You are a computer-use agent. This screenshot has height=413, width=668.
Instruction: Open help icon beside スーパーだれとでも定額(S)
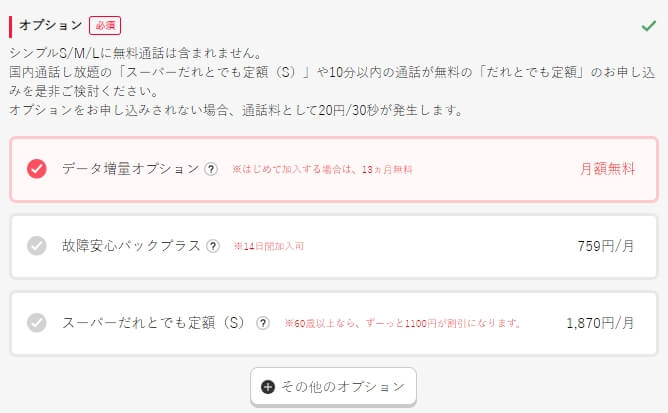click(263, 323)
